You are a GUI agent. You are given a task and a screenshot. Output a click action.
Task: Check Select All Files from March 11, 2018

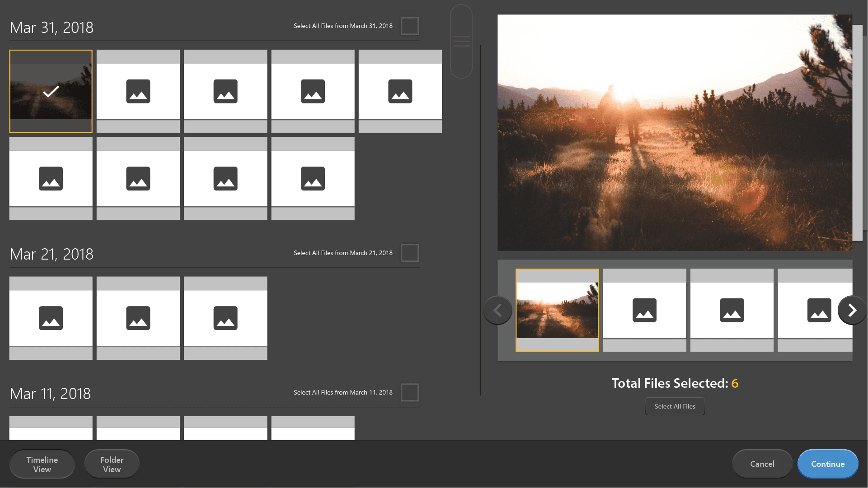pyautogui.click(x=409, y=392)
